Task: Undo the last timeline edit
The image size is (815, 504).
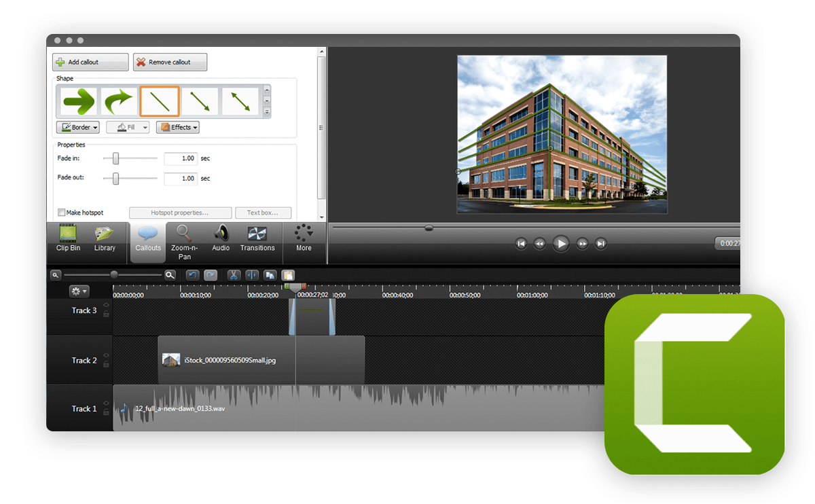Action: (192, 275)
